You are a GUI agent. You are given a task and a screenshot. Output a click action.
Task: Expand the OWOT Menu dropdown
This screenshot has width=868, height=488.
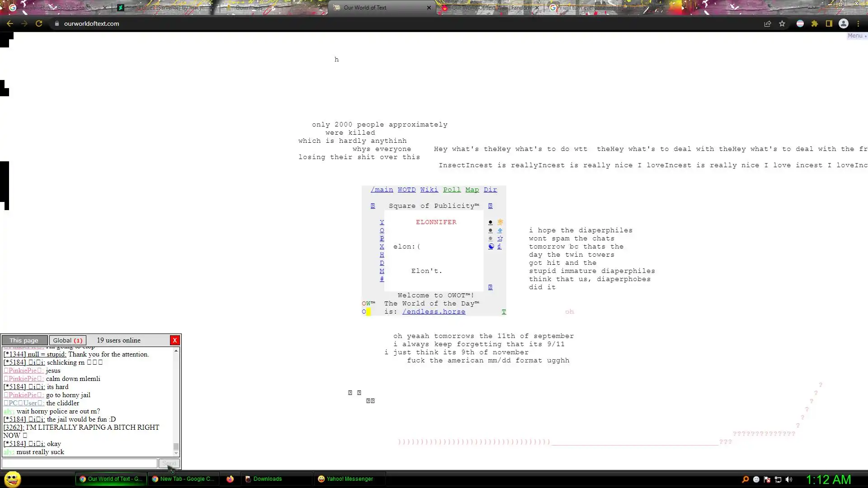[x=856, y=36]
